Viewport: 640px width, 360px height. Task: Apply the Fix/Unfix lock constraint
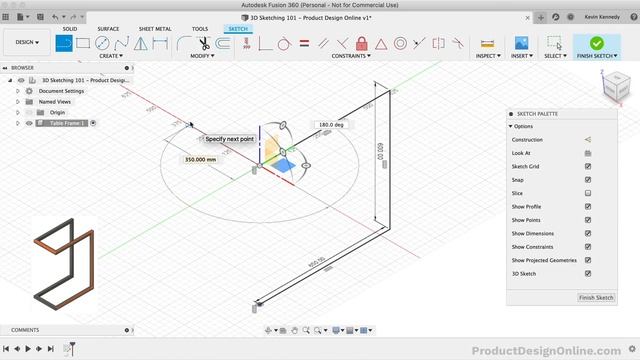[x=362, y=43]
